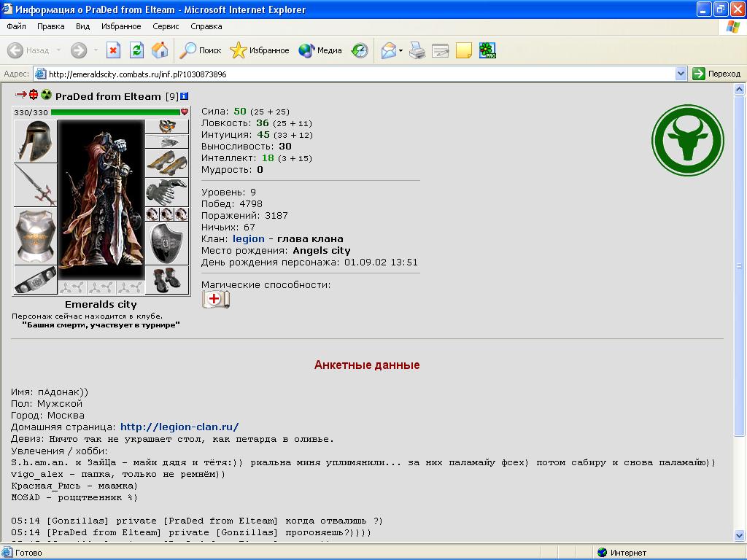Click the green health bar 330/330
The image size is (747, 560).
point(115,112)
